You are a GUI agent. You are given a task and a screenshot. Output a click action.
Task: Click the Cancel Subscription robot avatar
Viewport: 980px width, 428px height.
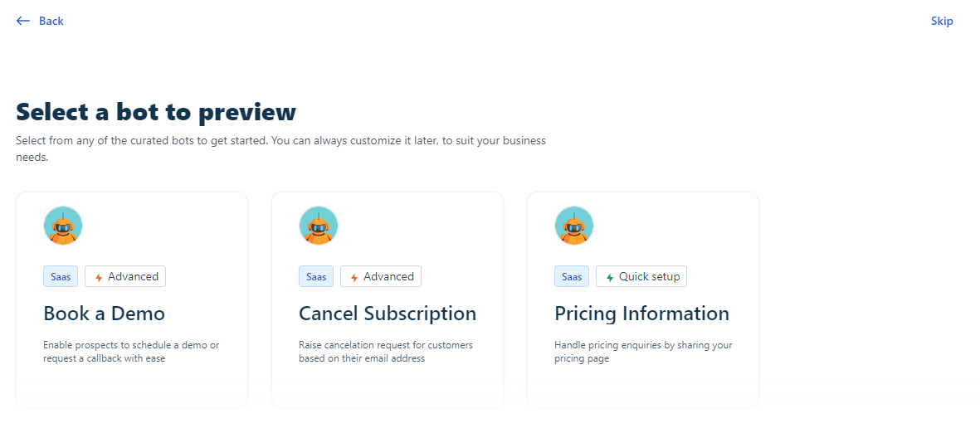click(x=319, y=226)
